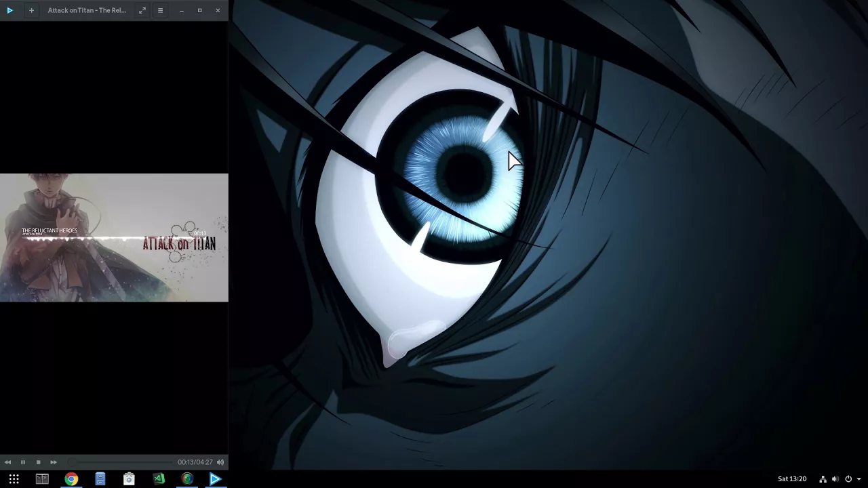The image size is (868, 488).
Task: Open the network status tray icon
Action: click(823, 479)
